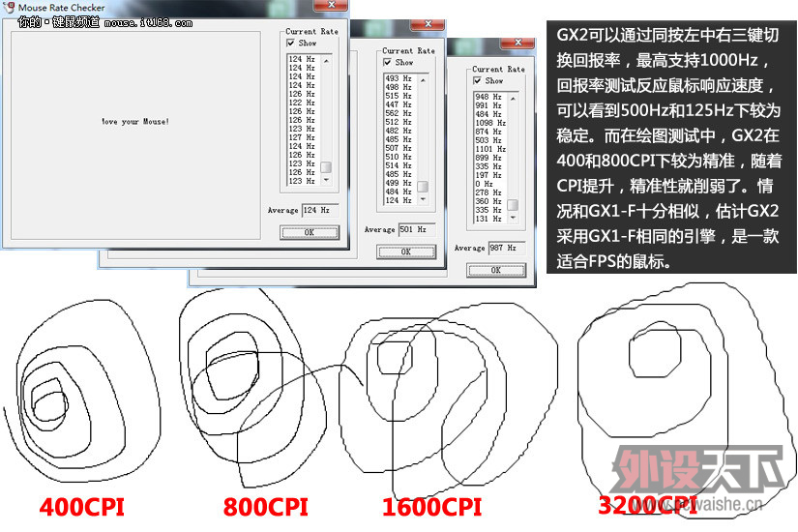Image resolution: width=798 pixels, height=532 pixels.
Task: Close the front Mouse Rate Checker window
Action: [332, 5]
